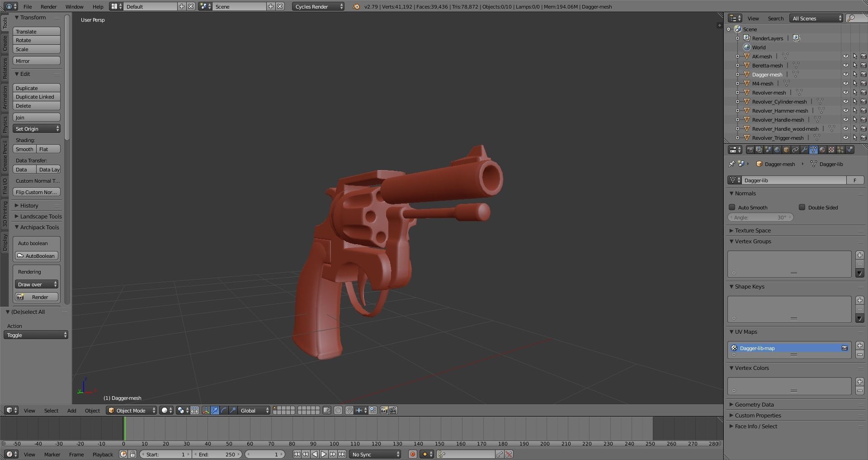Select the scale manipulator icon

pyautogui.click(x=233, y=410)
